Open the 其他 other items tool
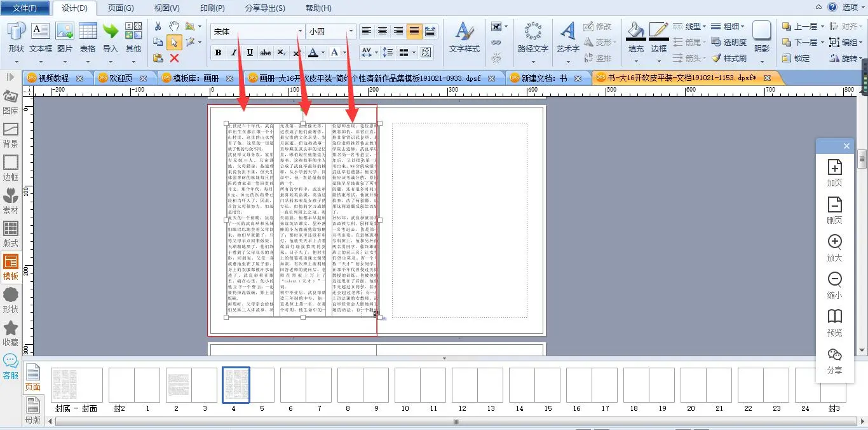The width and height of the screenshot is (868, 430). coord(133,38)
